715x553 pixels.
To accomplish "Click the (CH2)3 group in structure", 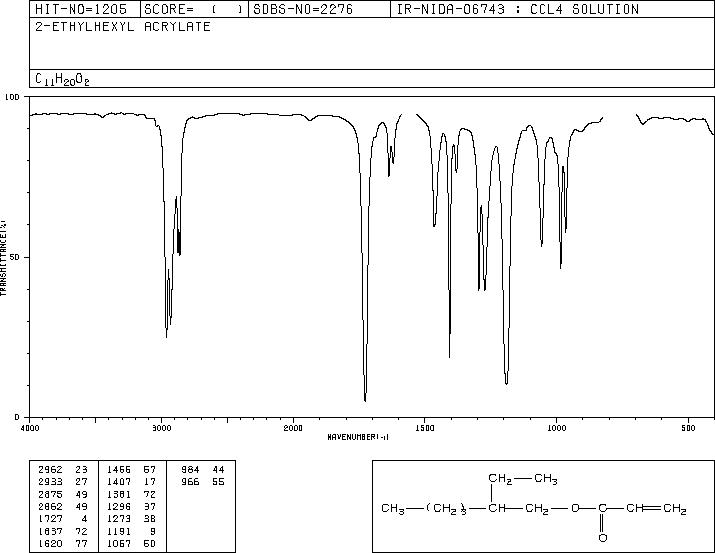I will [x=446, y=508].
